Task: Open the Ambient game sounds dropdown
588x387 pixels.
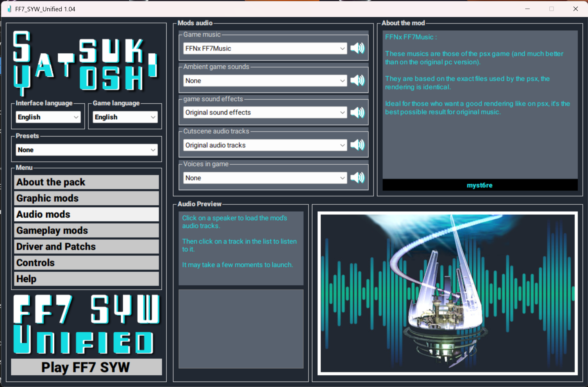Action: [x=265, y=81]
